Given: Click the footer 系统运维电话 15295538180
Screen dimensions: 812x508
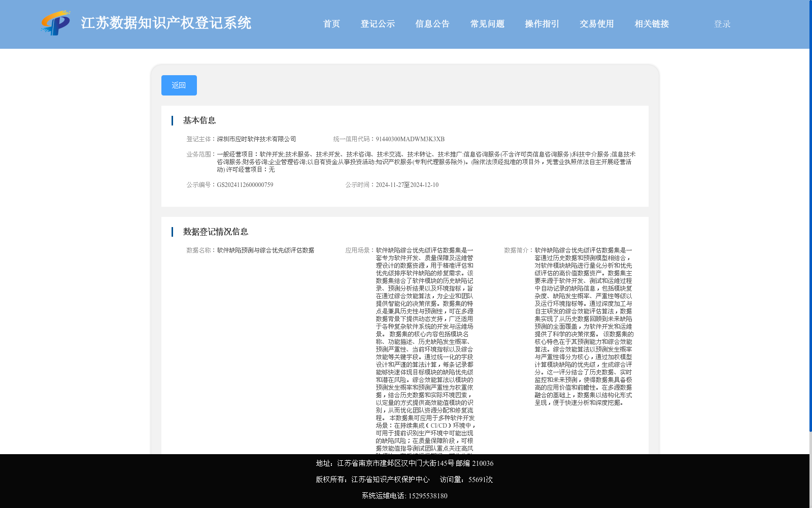Looking at the screenshot, I should [x=404, y=496].
